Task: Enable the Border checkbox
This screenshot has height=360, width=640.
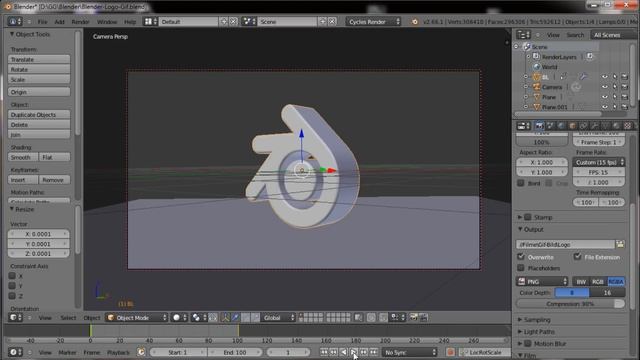Action: click(521, 183)
